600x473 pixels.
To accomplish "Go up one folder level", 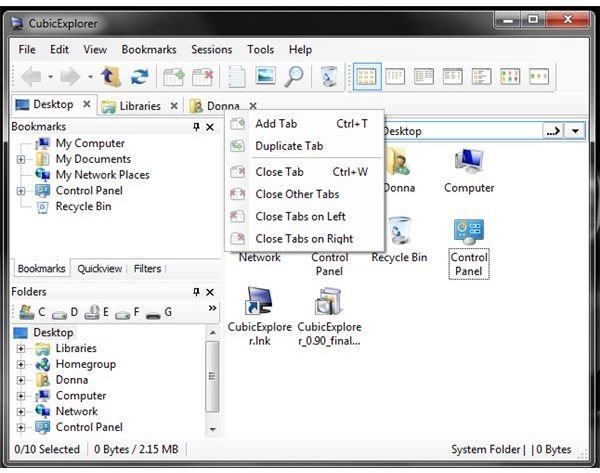I will tap(111, 76).
